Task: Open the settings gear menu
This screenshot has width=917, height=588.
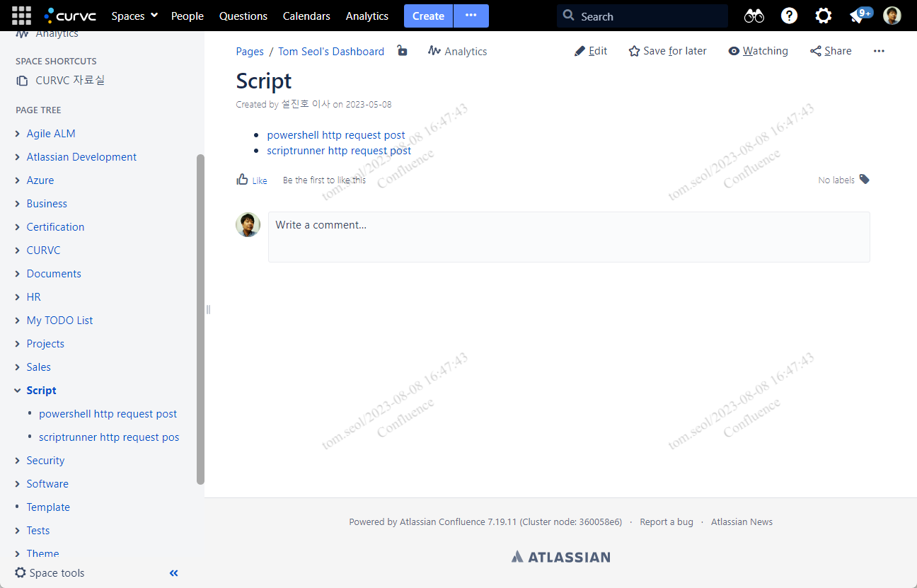Action: tap(823, 16)
